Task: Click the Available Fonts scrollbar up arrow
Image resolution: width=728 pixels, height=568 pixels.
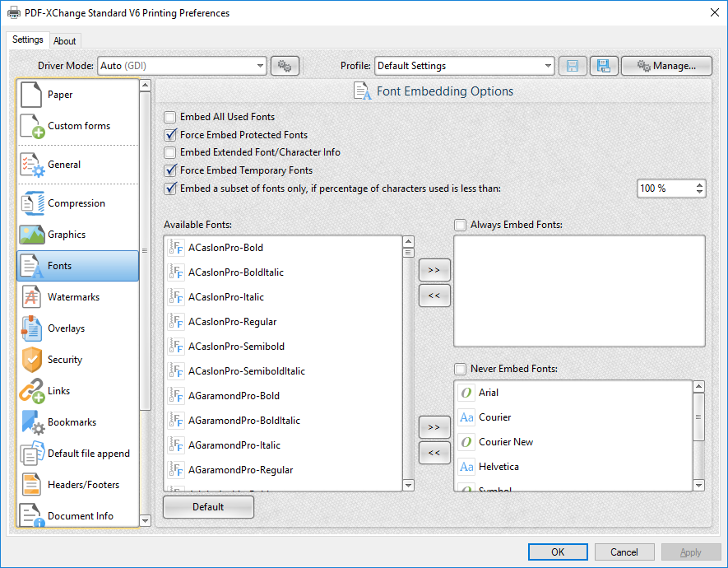Action: [409, 241]
